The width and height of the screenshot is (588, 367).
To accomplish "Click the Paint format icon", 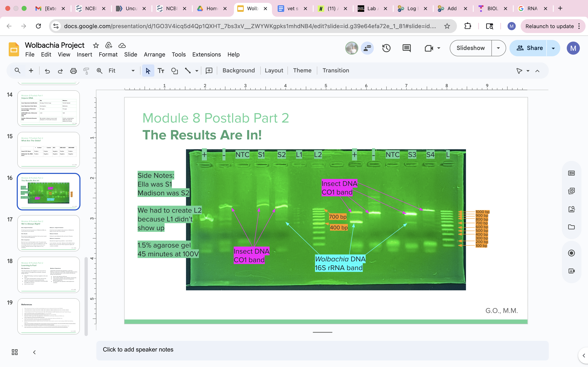I will pos(86,71).
